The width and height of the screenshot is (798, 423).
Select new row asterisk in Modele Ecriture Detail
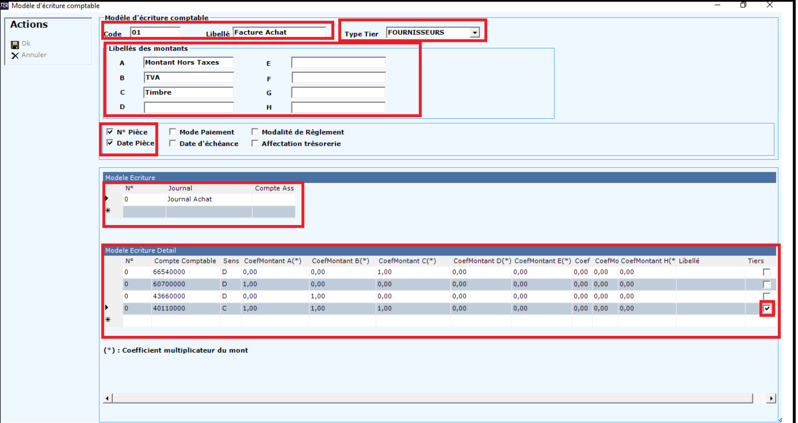(x=107, y=320)
